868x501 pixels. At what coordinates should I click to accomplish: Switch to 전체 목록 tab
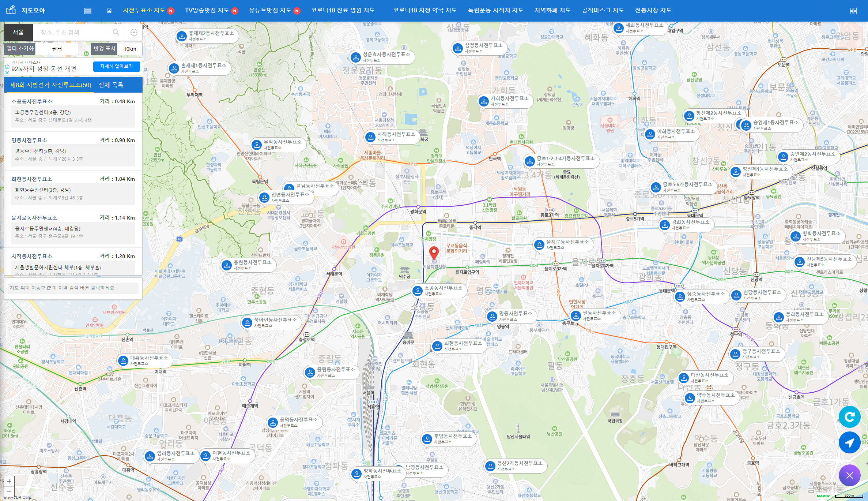(111, 85)
